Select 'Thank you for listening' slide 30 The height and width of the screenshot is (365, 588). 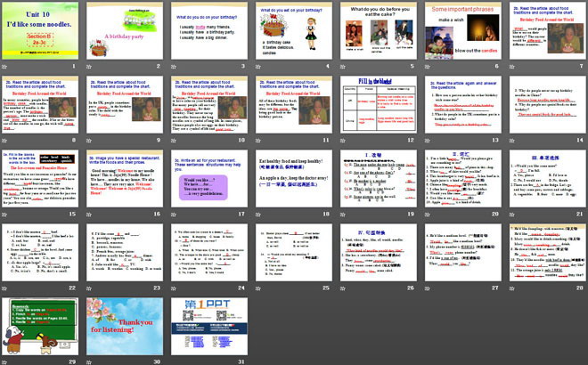125,325
